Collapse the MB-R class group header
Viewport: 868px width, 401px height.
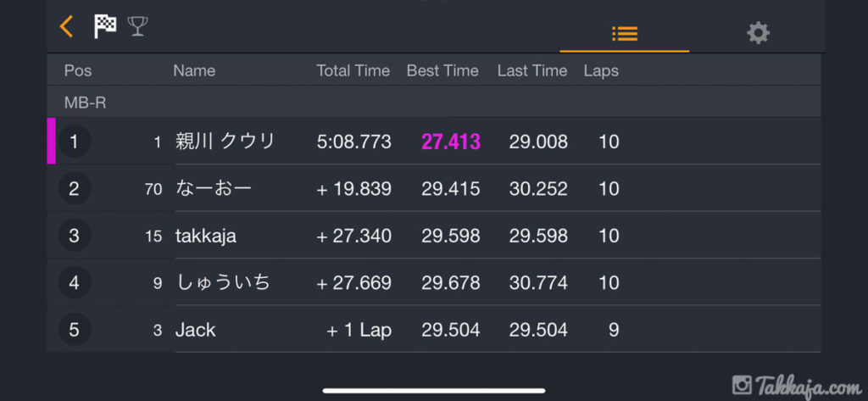click(x=85, y=103)
